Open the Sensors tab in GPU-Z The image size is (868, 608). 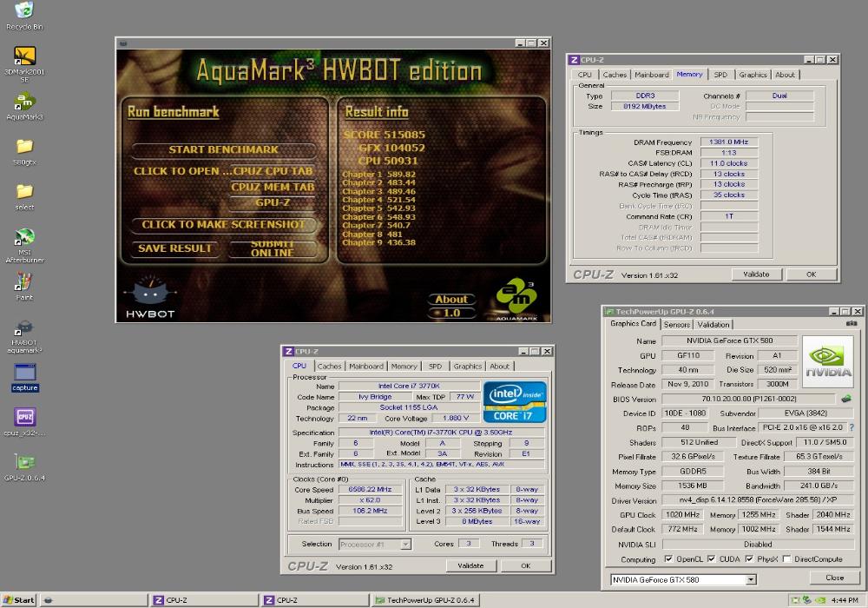point(676,325)
